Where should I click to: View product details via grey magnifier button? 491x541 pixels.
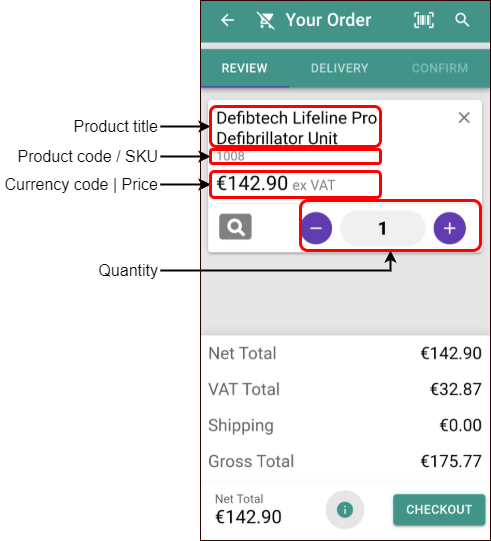(x=235, y=227)
